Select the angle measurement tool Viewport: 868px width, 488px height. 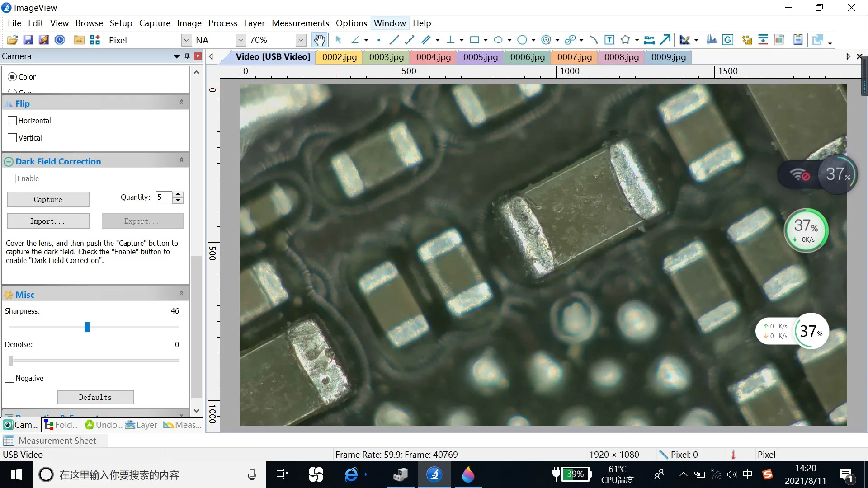(355, 40)
